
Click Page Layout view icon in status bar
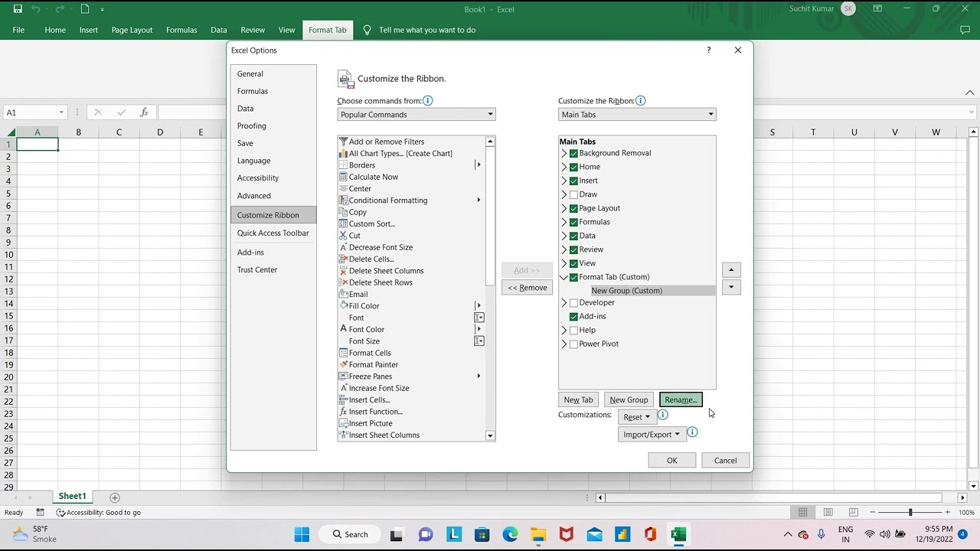point(828,512)
